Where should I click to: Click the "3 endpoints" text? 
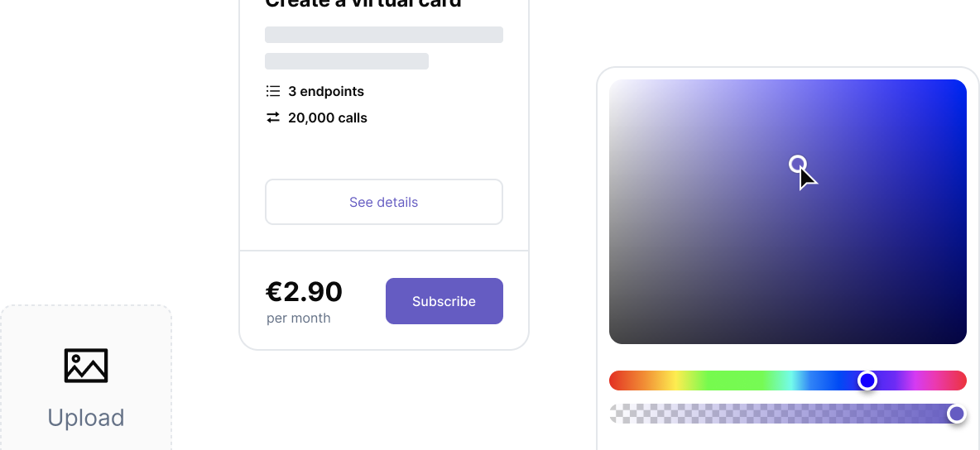pos(326,91)
